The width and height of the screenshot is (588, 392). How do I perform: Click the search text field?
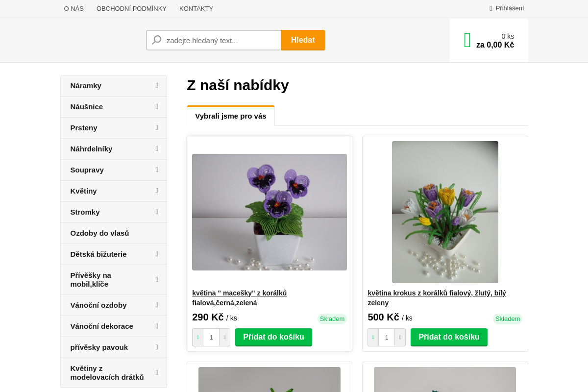220,40
